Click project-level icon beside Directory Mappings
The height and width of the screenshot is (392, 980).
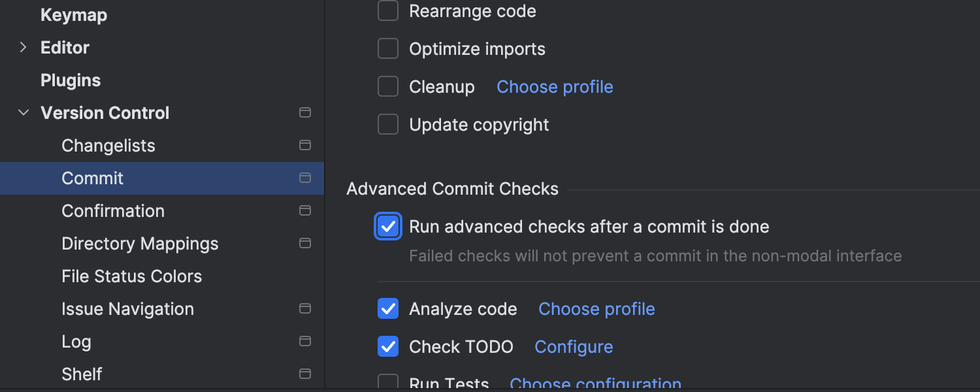(304, 243)
